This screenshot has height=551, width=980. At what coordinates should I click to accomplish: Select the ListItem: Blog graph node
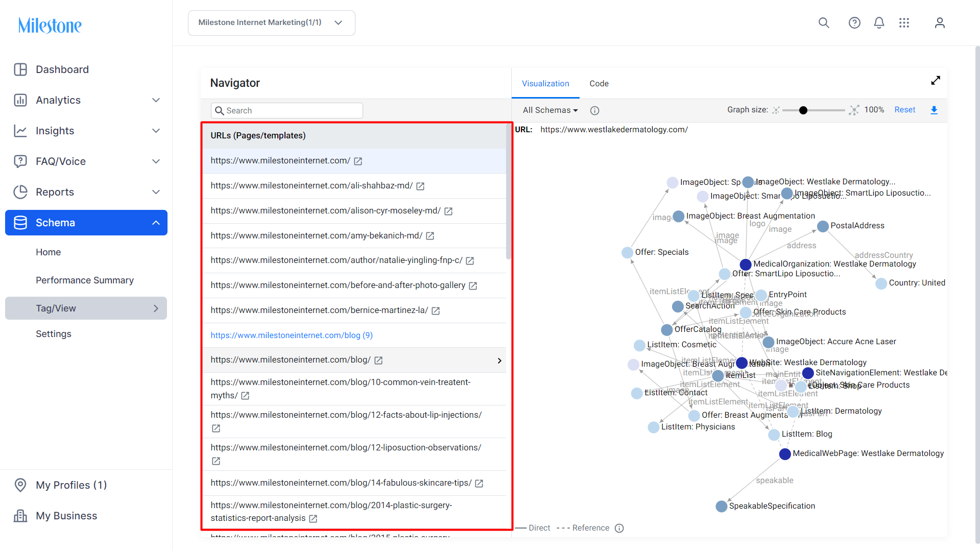pyautogui.click(x=774, y=435)
